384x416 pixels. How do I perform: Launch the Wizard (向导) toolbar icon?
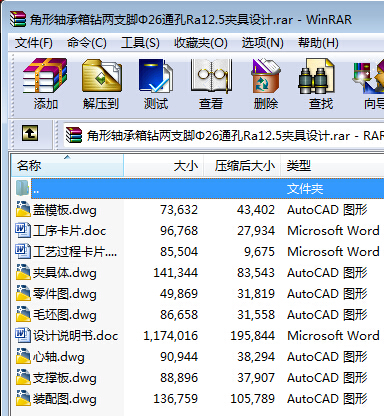[369, 77]
